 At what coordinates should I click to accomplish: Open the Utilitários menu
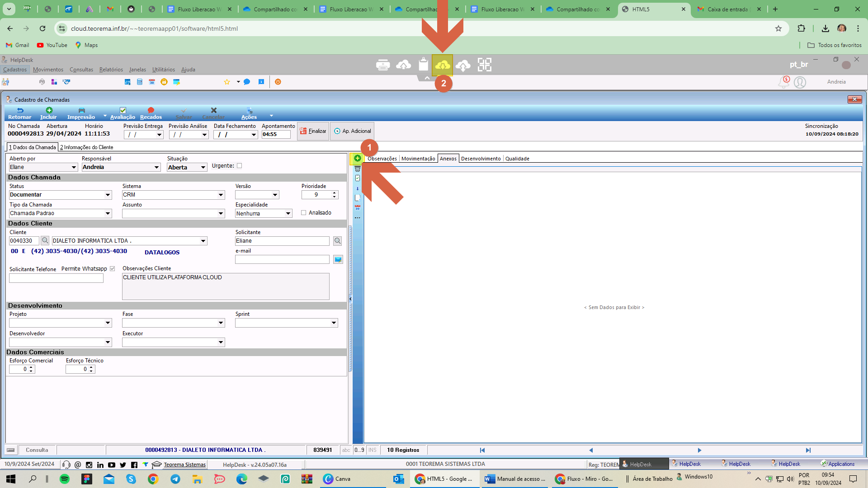pos(164,70)
